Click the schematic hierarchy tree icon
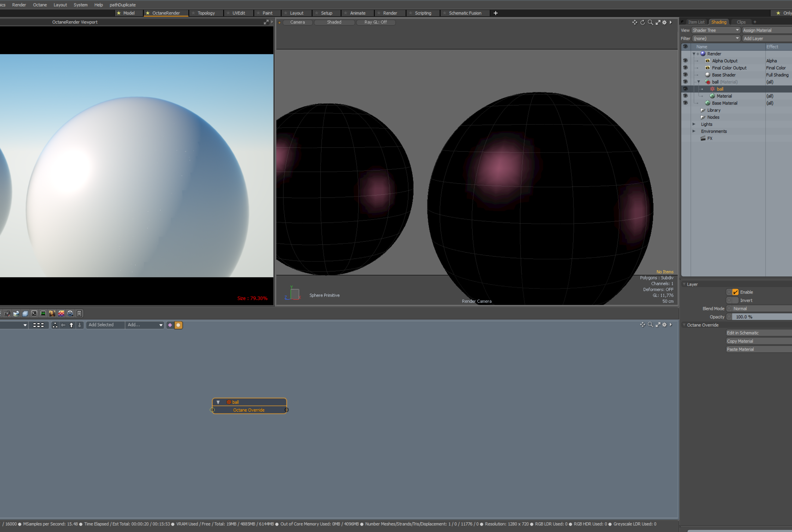The width and height of the screenshot is (792, 532). [55, 325]
